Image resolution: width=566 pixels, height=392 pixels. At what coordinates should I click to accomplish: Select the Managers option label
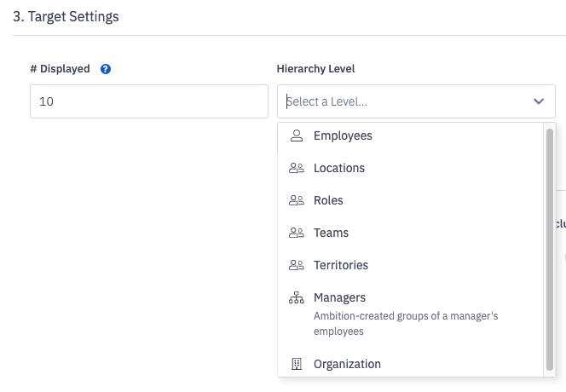(339, 297)
